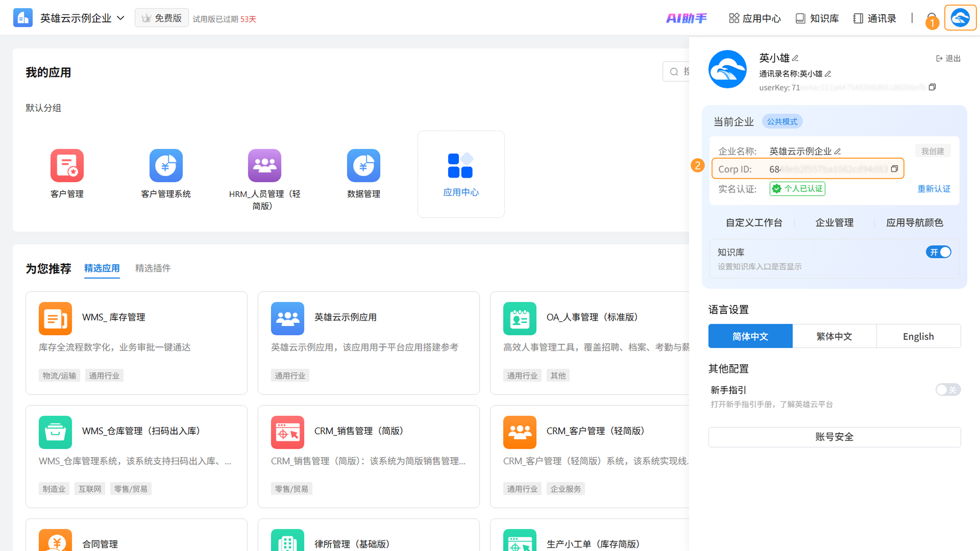Collapse the user avatar profile panel

click(960, 18)
